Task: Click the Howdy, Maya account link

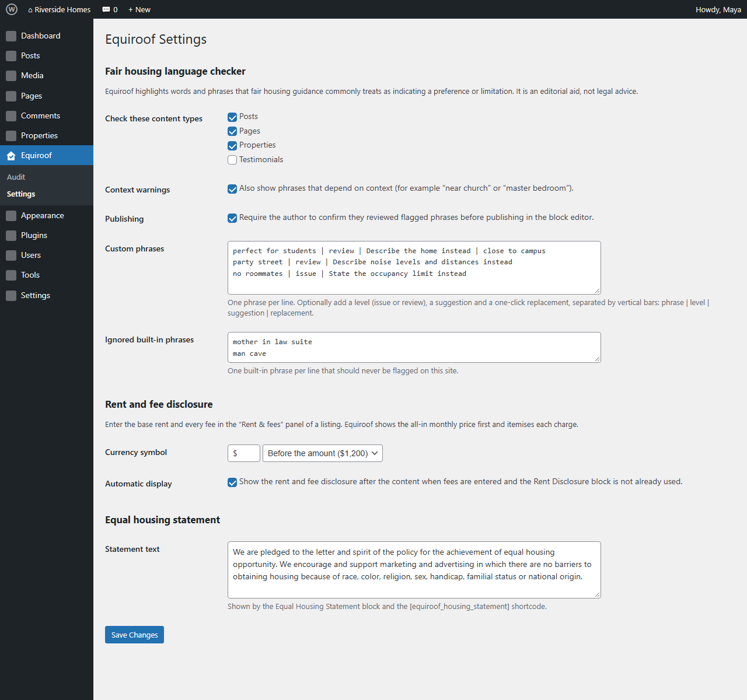Action: (x=718, y=9)
